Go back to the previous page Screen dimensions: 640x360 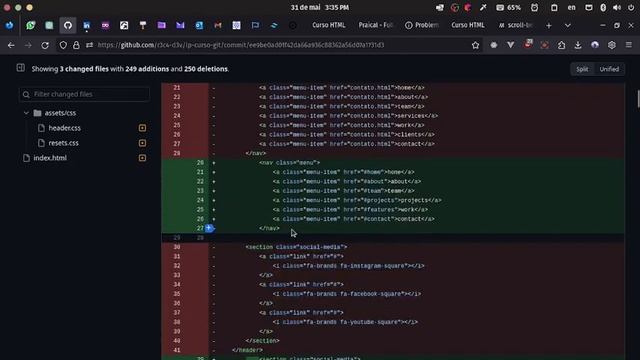pyautogui.click(x=11, y=45)
